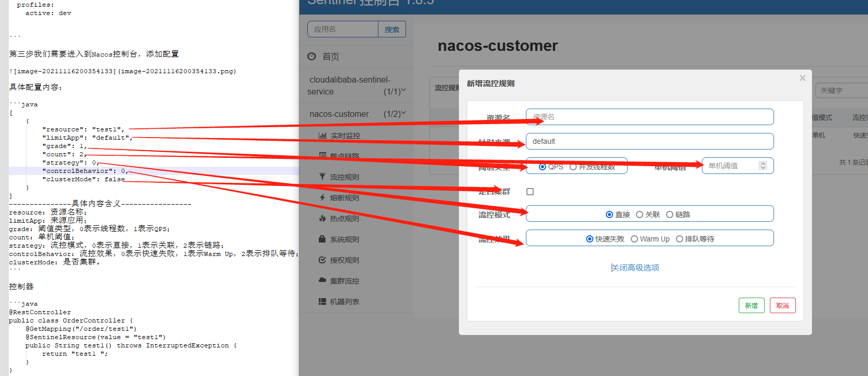Select Warm Up control effect
The image size is (868, 376).
[x=634, y=239]
